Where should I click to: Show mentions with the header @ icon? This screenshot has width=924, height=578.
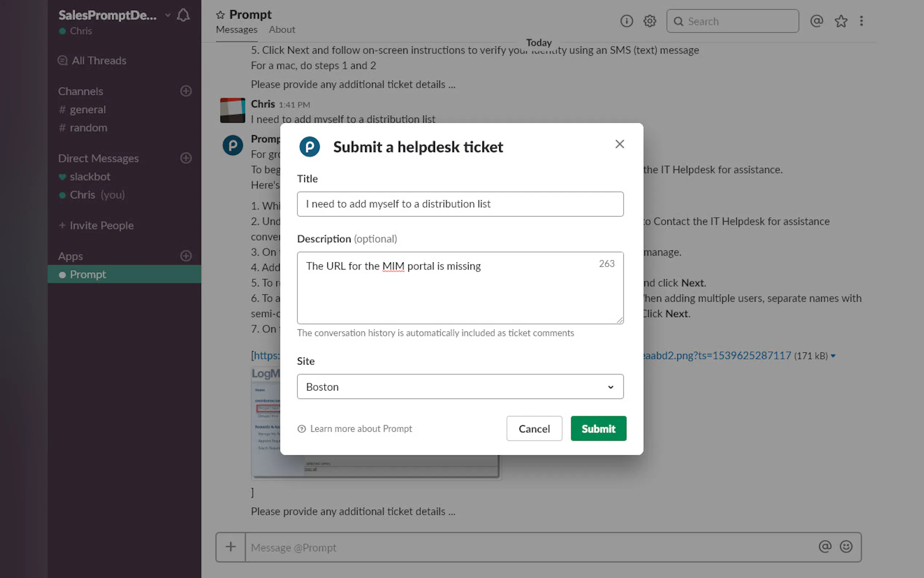(x=816, y=21)
